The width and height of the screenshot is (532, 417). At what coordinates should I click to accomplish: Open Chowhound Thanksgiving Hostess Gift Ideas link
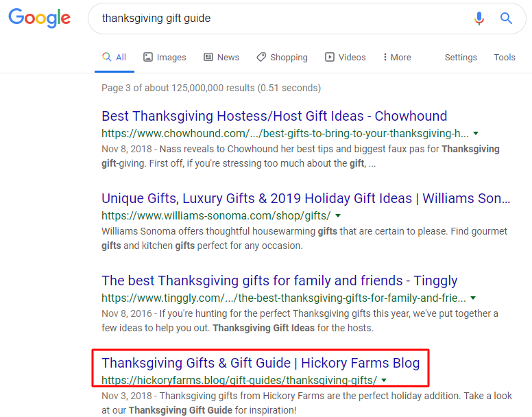(274, 116)
